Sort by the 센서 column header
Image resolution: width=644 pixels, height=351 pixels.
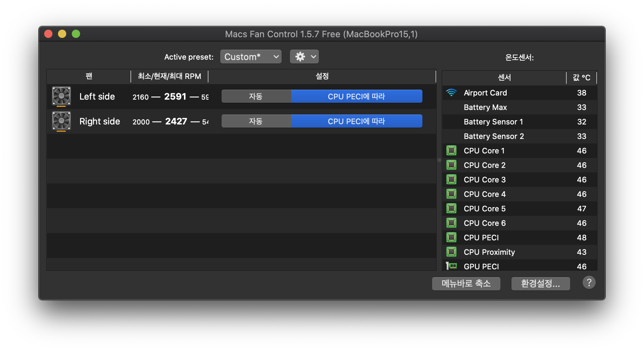504,78
